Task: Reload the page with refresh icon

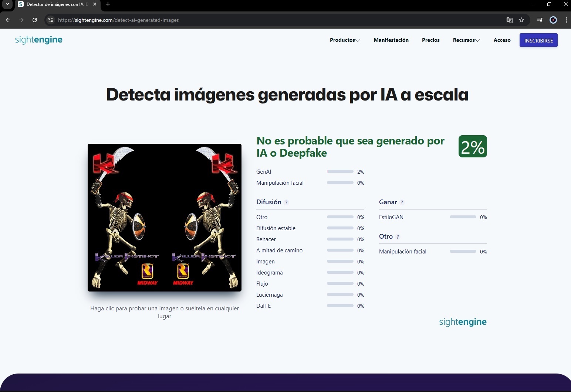Action: pyautogui.click(x=35, y=20)
